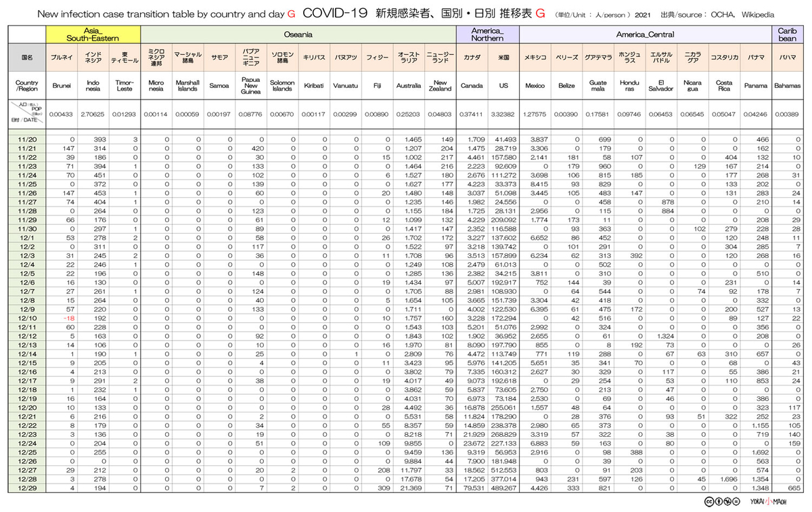Viewport: 812px width, 512px height.
Task: Click the red G after 推移表
Action: click(540, 13)
